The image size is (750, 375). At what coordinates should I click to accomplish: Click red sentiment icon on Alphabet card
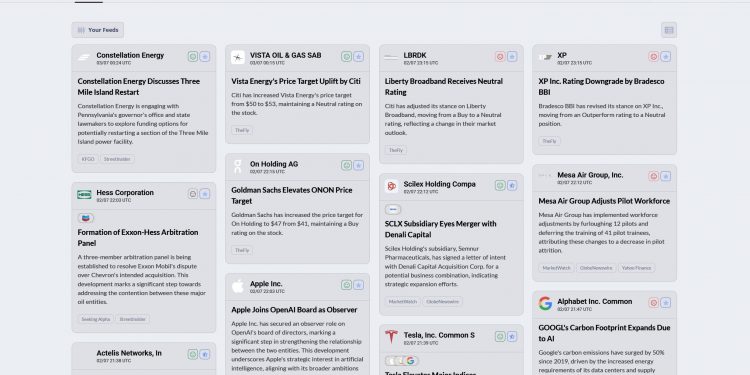click(x=654, y=303)
